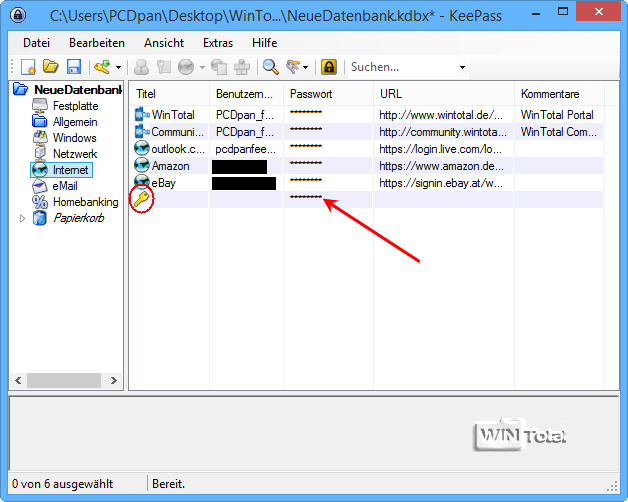Screen dimensions: 628x502
Task: Click the WinTotal Portal comment cell
Action: pyautogui.click(x=557, y=115)
